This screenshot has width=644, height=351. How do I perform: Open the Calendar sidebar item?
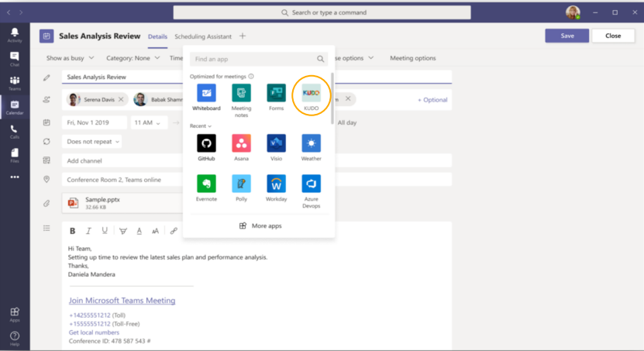pyautogui.click(x=15, y=107)
